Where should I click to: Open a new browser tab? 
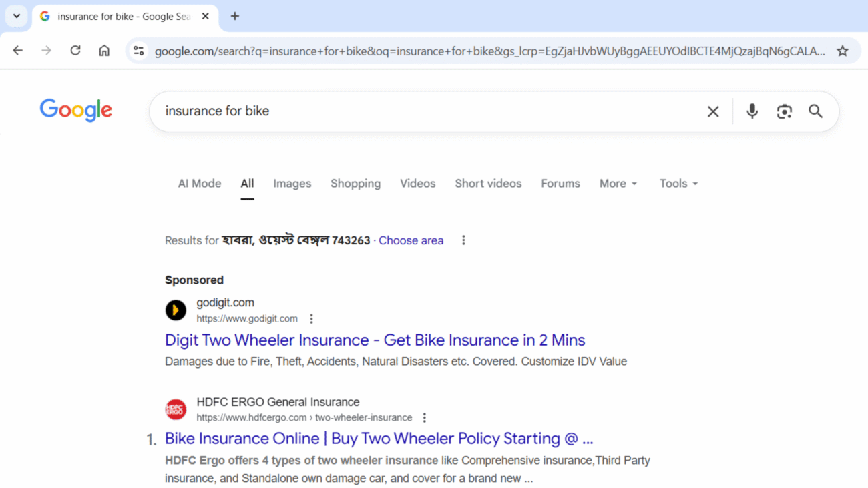(234, 16)
